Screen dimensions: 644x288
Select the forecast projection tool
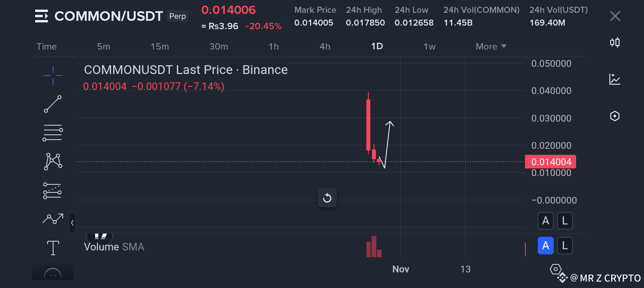pyautogui.click(x=53, y=191)
